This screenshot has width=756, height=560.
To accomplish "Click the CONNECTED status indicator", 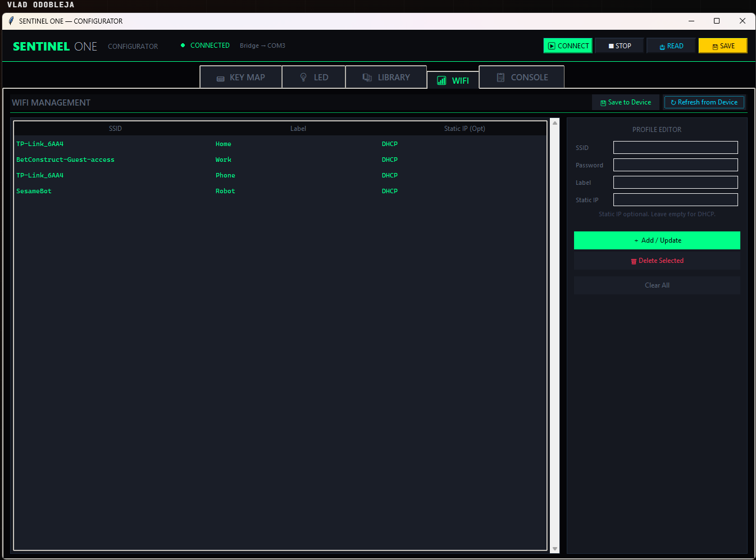I will click(x=205, y=45).
